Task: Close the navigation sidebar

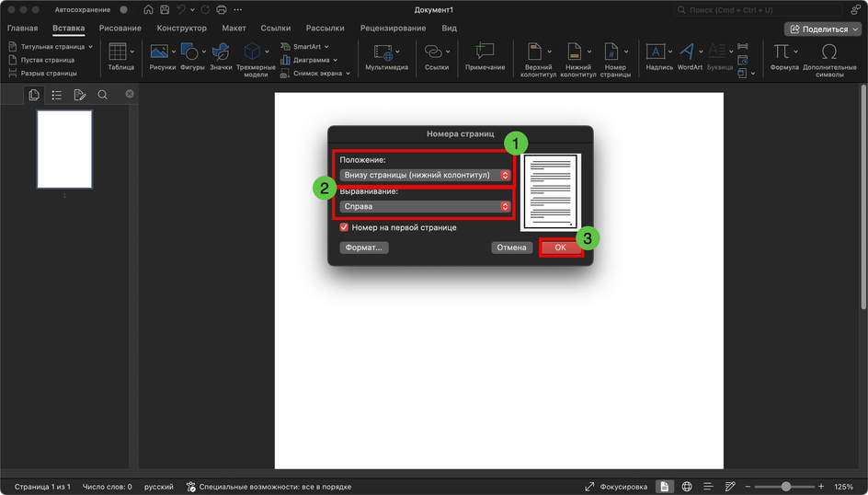Action: click(x=130, y=94)
